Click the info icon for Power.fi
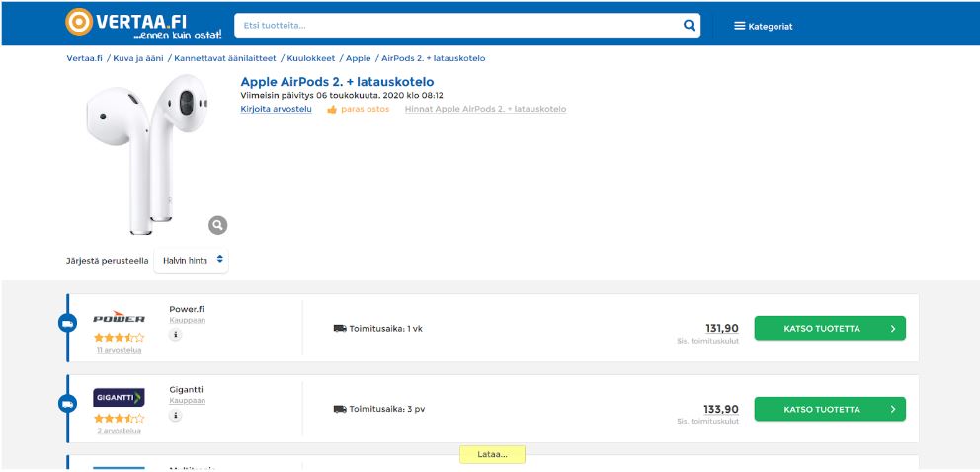 coord(176,335)
